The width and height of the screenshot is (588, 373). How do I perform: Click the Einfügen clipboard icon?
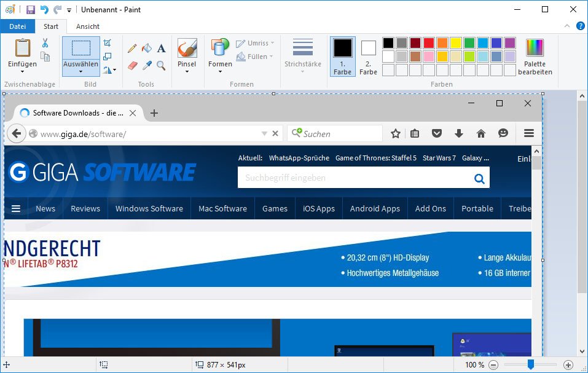23,48
